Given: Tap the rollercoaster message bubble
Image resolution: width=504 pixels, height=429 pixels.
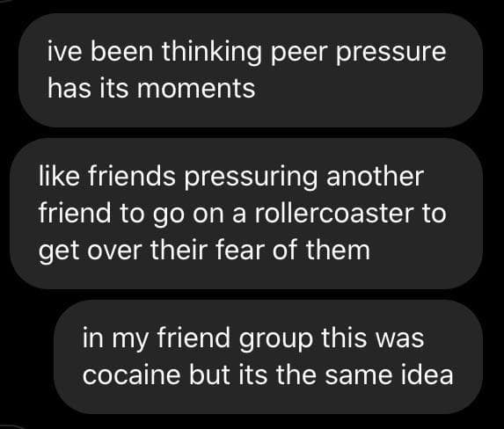Looking at the screenshot, I should point(246,214).
